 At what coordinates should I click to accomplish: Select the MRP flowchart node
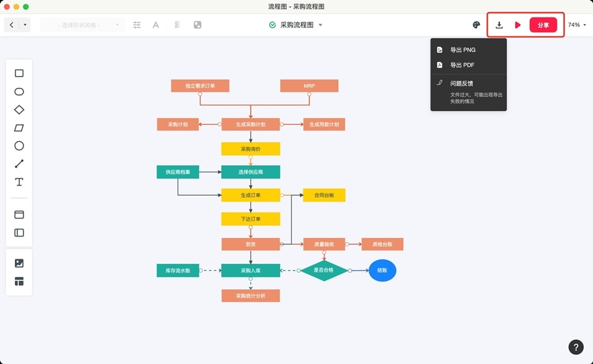pos(309,86)
